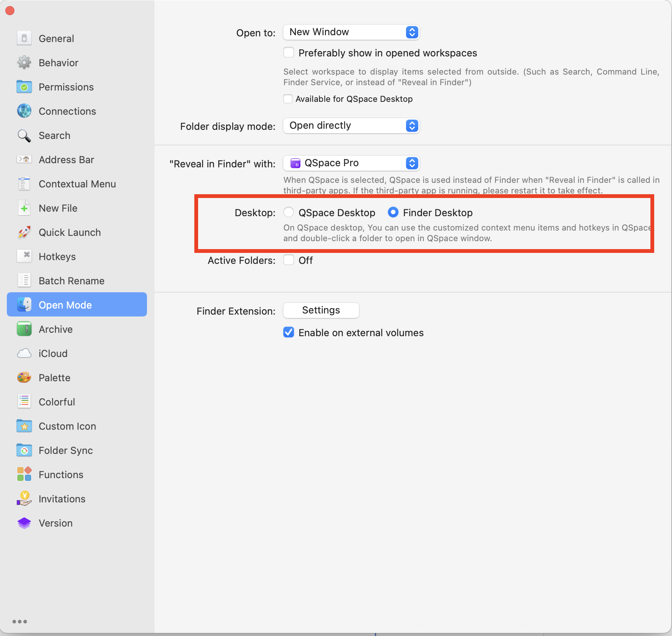Go to Contextual Menu settings
The height and width of the screenshot is (636, 672).
(x=77, y=184)
